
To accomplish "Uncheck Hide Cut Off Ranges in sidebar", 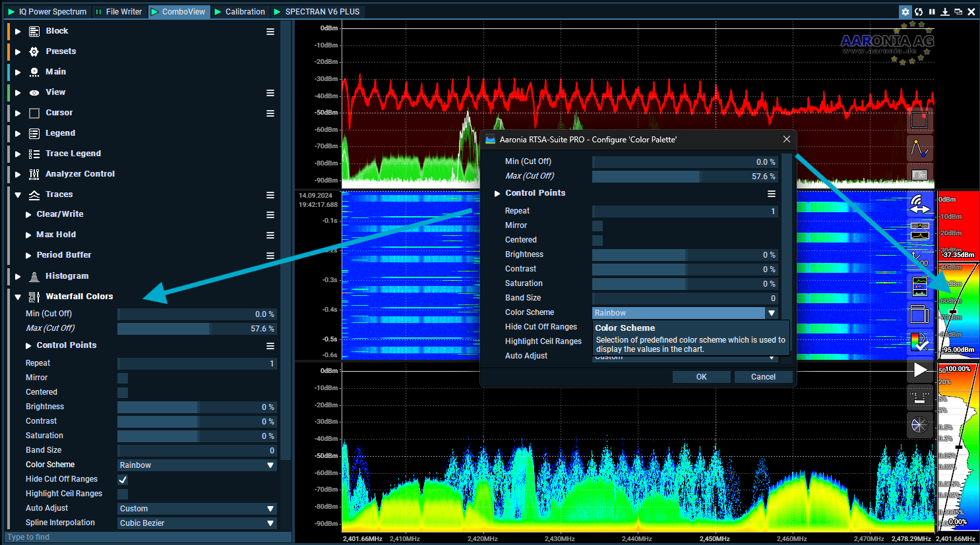I will tap(123, 480).
